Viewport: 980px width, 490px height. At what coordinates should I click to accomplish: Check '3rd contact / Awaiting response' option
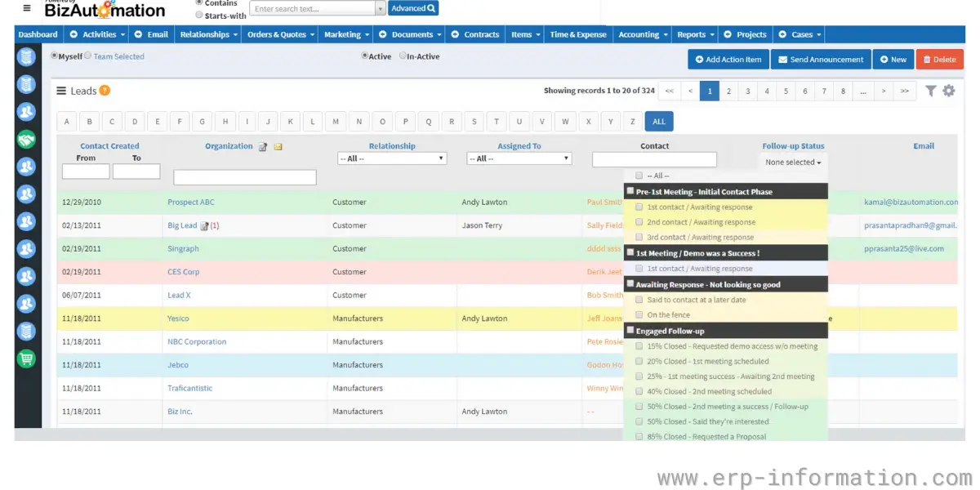point(639,238)
